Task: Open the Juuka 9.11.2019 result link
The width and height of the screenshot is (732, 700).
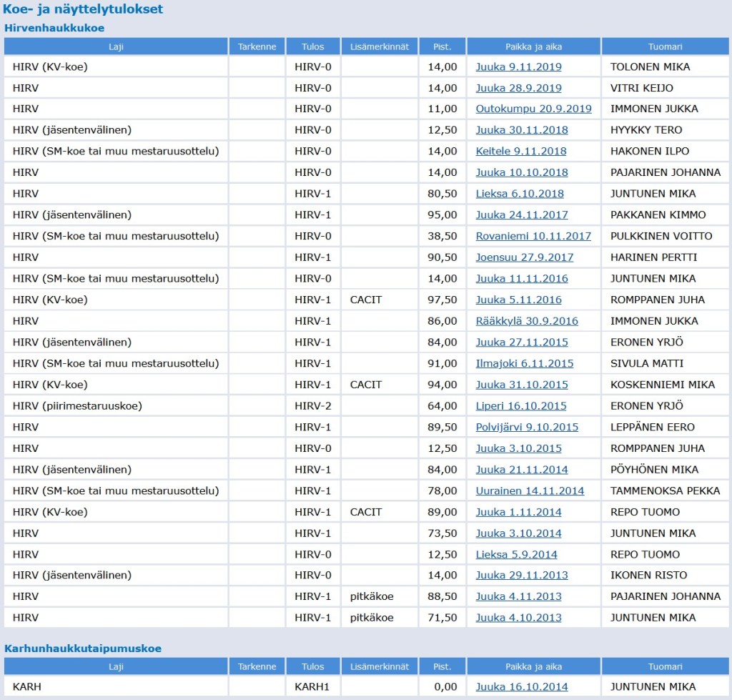Action: 518,66
